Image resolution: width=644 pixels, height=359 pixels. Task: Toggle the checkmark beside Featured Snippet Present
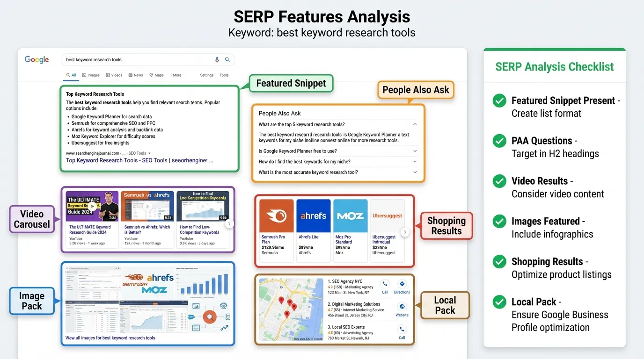tap(499, 101)
